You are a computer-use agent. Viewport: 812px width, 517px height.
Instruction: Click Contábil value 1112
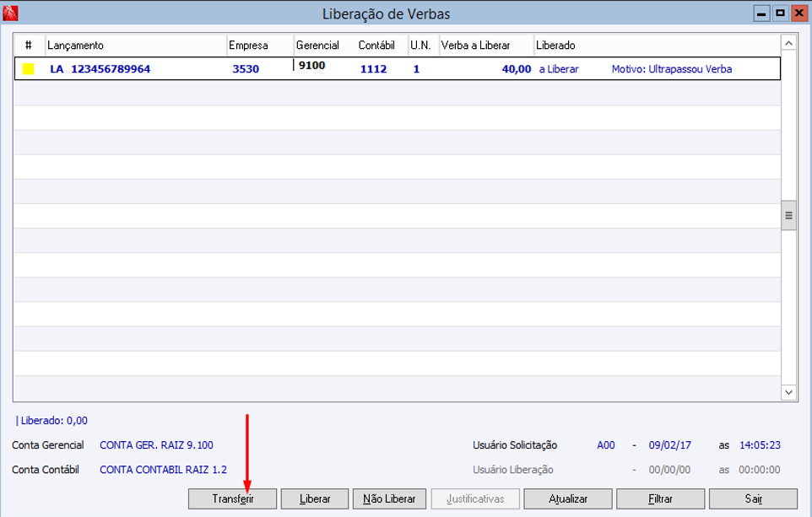pyautogui.click(x=373, y=69)
